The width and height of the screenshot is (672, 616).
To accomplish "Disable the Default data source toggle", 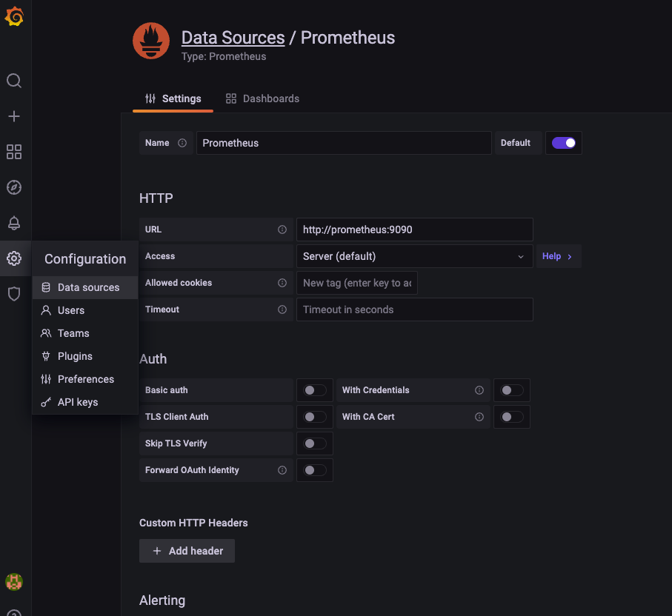I will (x=564, y=143).
